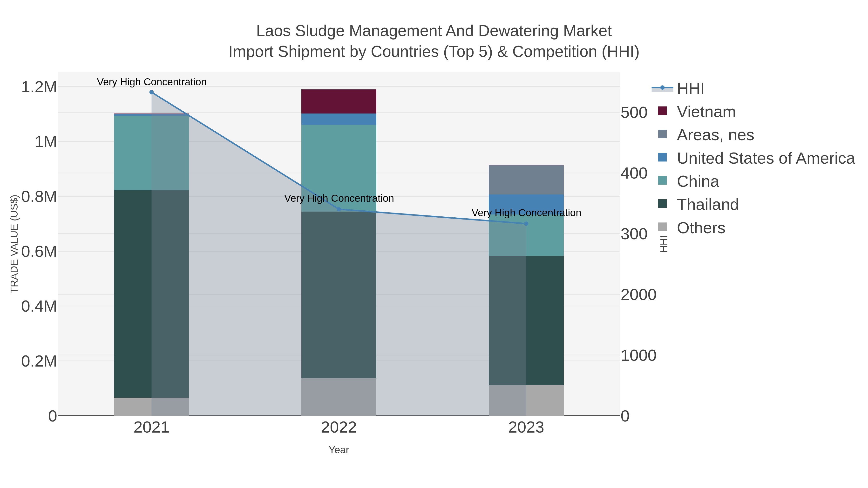868x488 pixels.
Task: Click the United States segment in 2023 bar
Action: pyautogui.click(x=526, y=204)
